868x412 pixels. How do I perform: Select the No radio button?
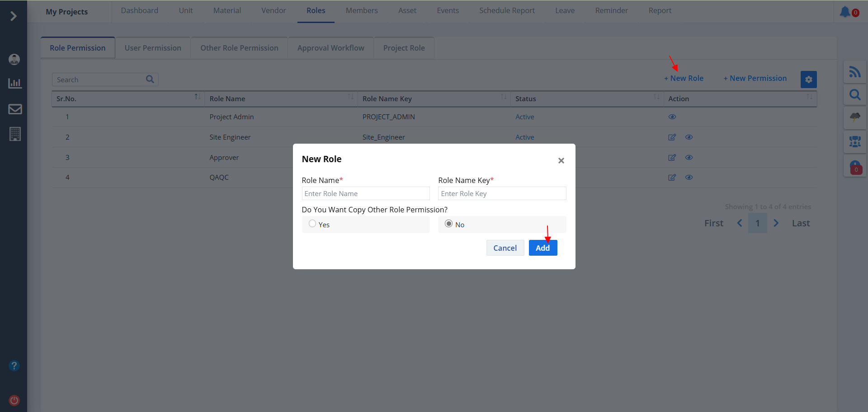(x=448, y=224)
